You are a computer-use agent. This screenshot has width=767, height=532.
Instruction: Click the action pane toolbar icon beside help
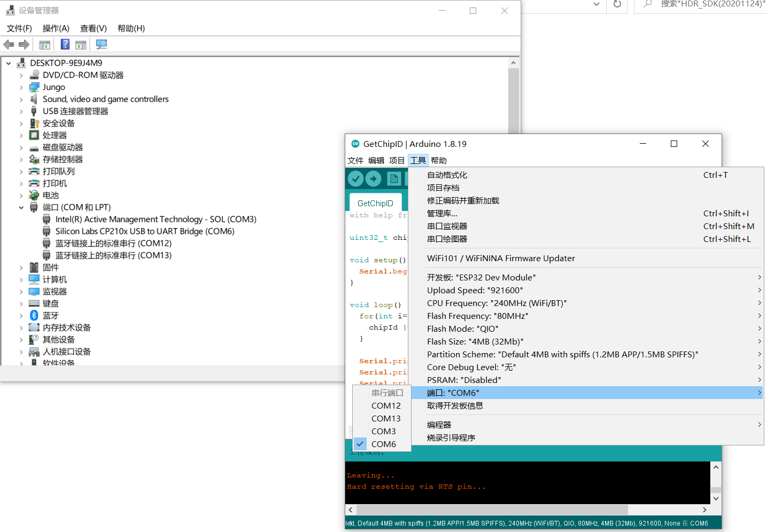tap(81, 45)
